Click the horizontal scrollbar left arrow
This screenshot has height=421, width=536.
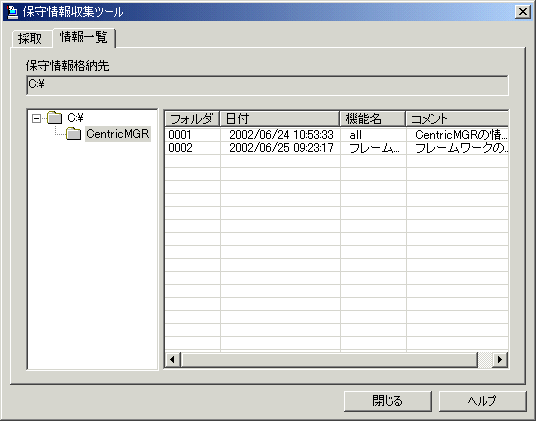tap(173, 359)
